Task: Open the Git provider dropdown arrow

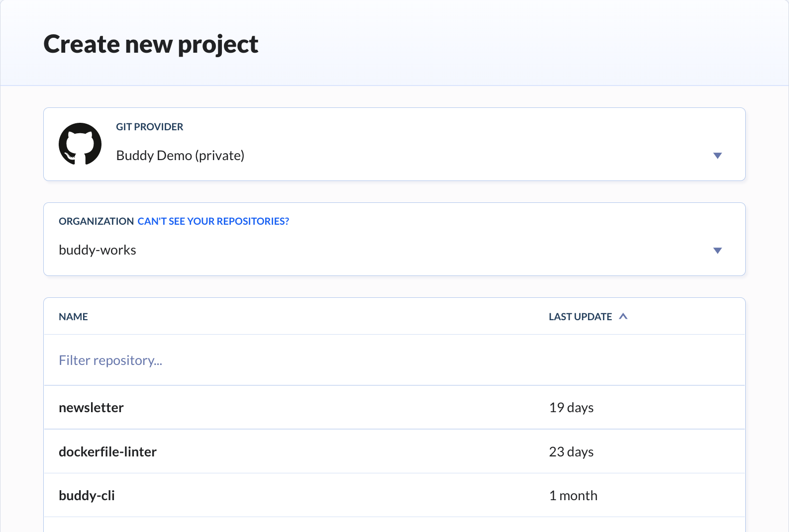Action: point(717,156)
